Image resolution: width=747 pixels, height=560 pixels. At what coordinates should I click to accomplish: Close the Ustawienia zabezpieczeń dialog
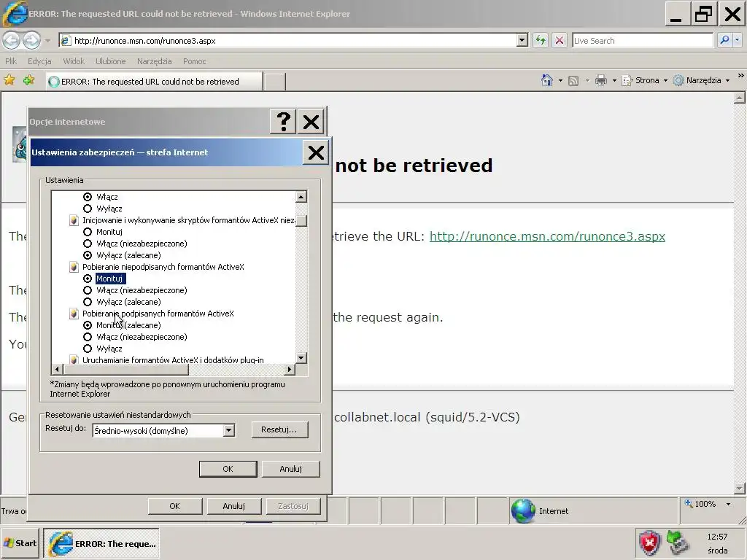(x=316, y=152)
